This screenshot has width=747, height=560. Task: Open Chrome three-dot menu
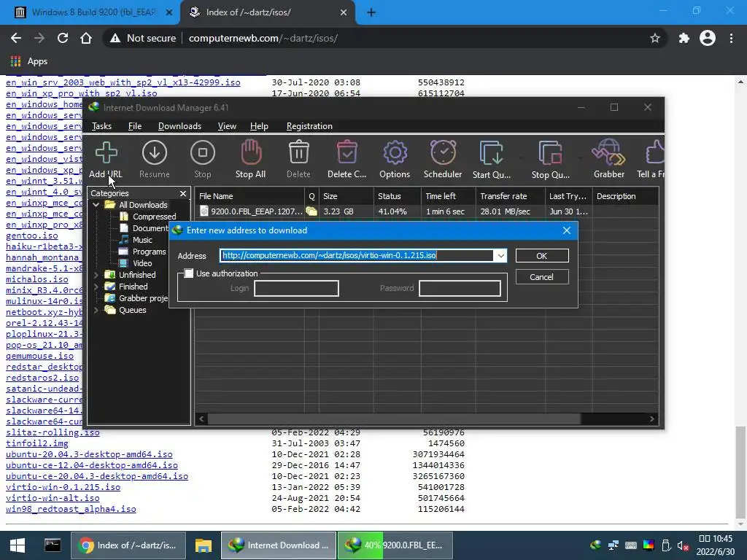click(731, 38)
